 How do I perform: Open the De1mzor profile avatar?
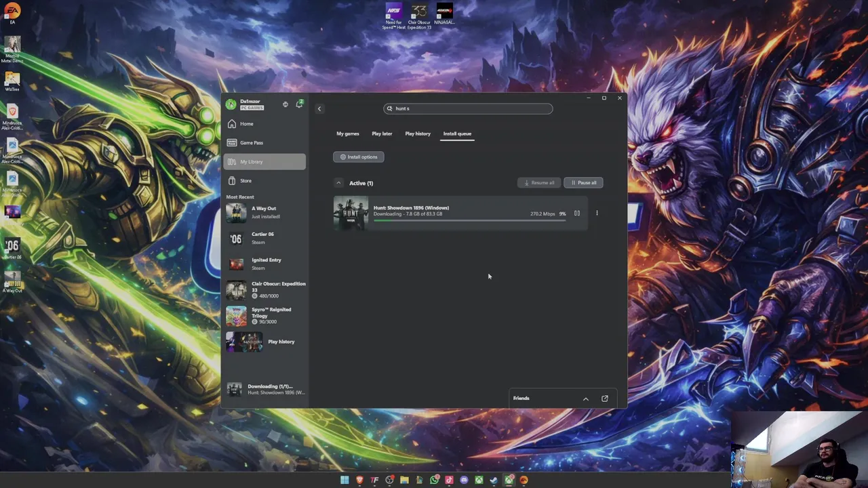tap(231, 104)
